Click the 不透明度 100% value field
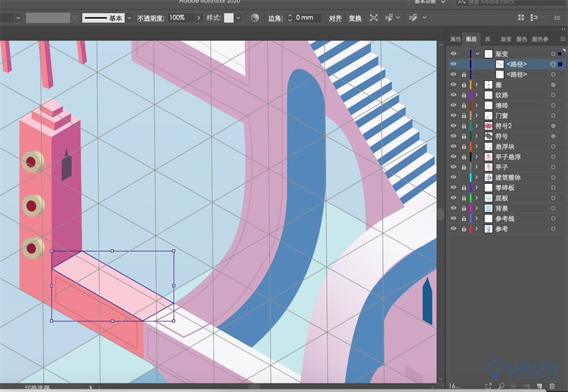Screen dimensions: 568x392 176,18
